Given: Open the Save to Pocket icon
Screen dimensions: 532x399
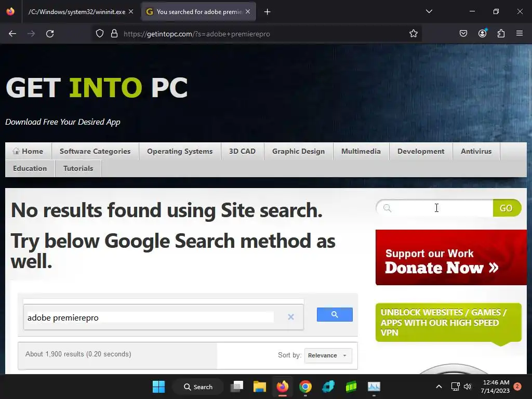Looking at the screenshot, I should click(463, 34).
